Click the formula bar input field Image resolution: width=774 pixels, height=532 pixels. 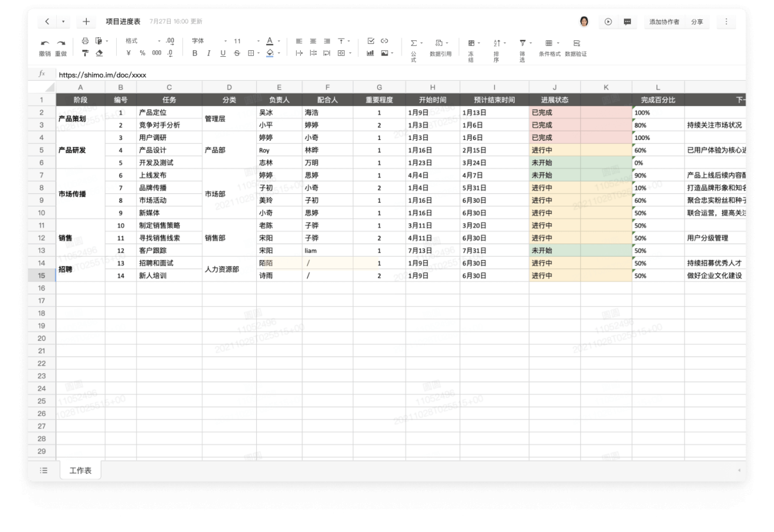[x=401, y=74]
